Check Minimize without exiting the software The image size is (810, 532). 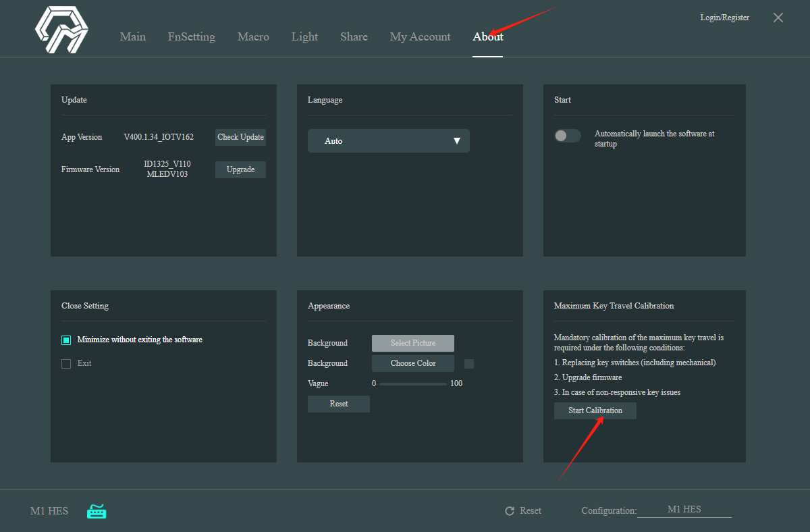[66, 340]
